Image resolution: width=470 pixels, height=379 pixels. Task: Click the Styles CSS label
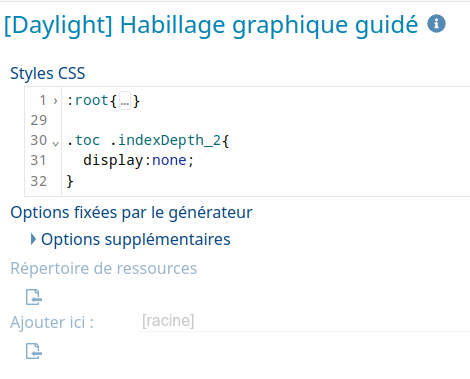(x=48, y=73)
